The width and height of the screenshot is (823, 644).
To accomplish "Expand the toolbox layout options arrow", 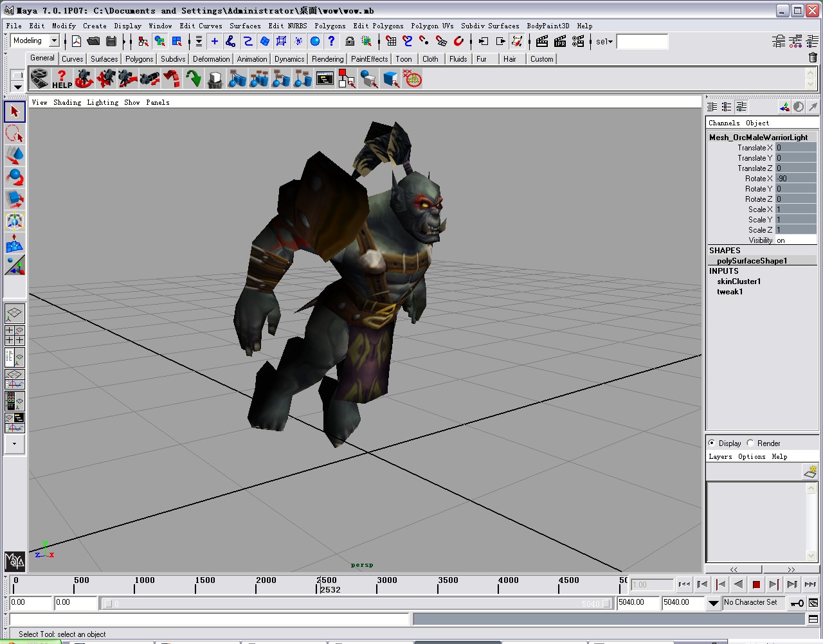I will pyautogui.click(x=14, y=443).
